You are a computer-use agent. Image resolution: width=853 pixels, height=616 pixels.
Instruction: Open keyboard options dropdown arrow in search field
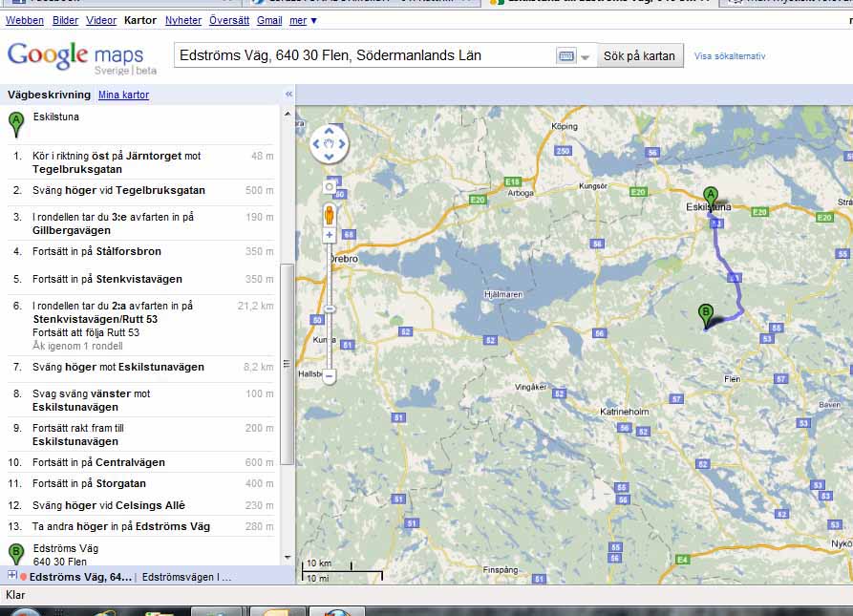pyautogui.click(x=585, y=56)
